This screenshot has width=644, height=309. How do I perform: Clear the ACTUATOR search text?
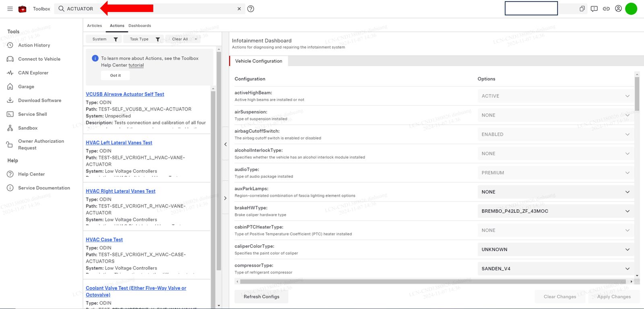pyautogui.click(x=239, y=9)
